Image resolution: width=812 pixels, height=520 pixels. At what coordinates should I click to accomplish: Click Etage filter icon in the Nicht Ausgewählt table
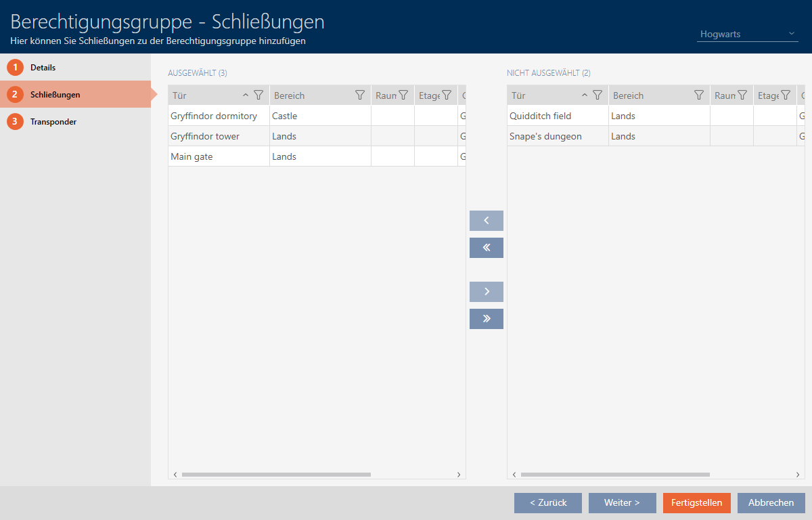coord(786,95)
